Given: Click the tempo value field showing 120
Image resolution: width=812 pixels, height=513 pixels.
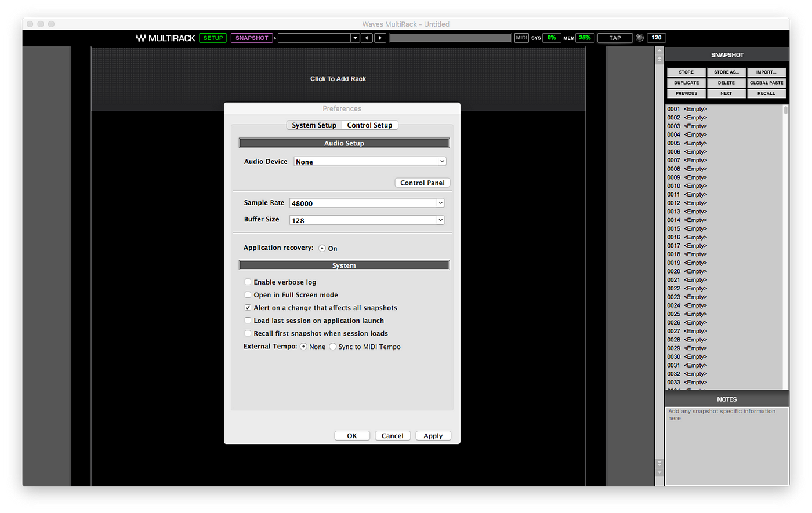Looking at the screenshot, I should coord(656,38).
